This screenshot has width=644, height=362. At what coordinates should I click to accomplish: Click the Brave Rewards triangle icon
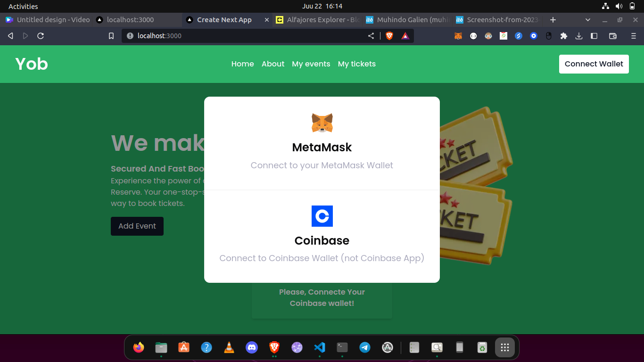click(405, 36)
